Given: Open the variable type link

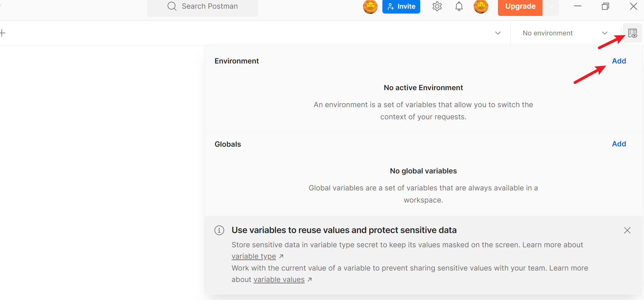Looking at the screenshot, I should (x=254, y=256).
